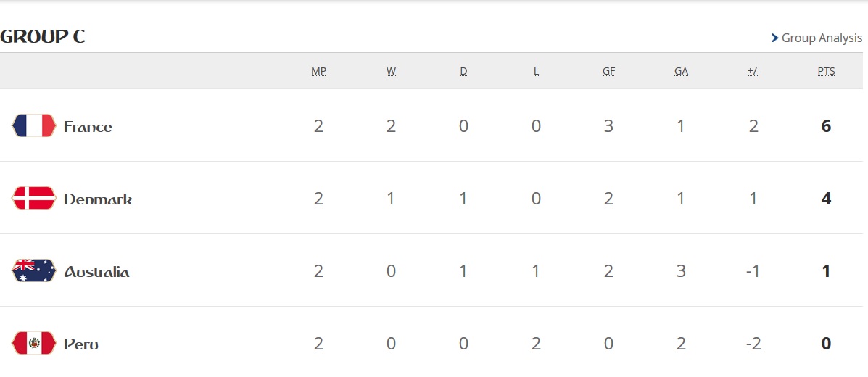868x377 pixels.
Task: Click the GA column header
Action: tap(681, 72)
